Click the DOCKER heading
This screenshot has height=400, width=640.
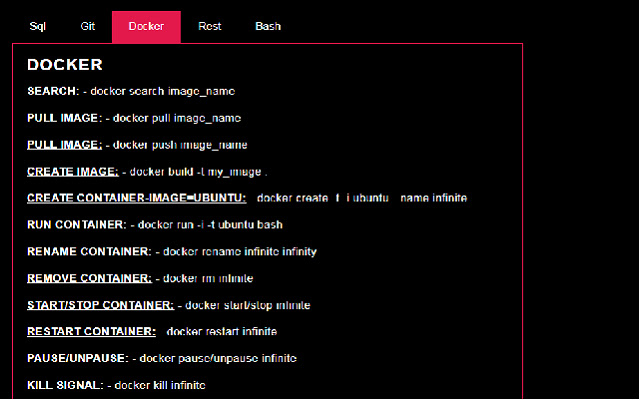click(65, 64)
